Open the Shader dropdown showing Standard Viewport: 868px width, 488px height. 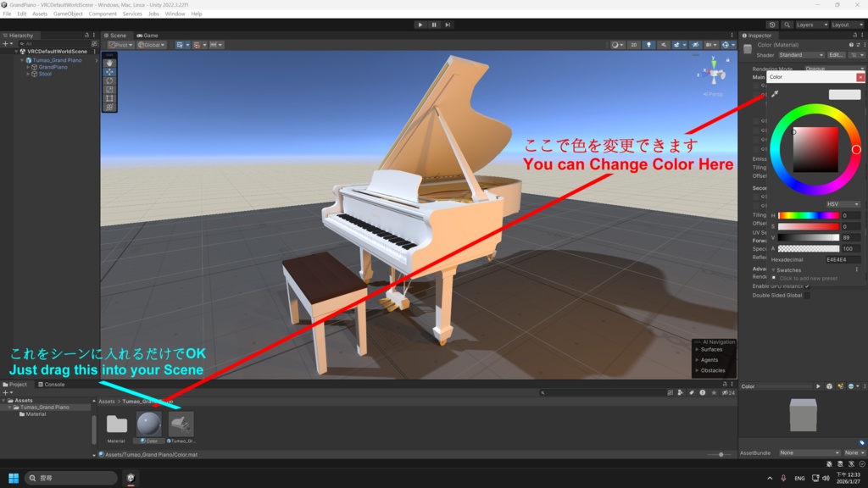[801, 55]
